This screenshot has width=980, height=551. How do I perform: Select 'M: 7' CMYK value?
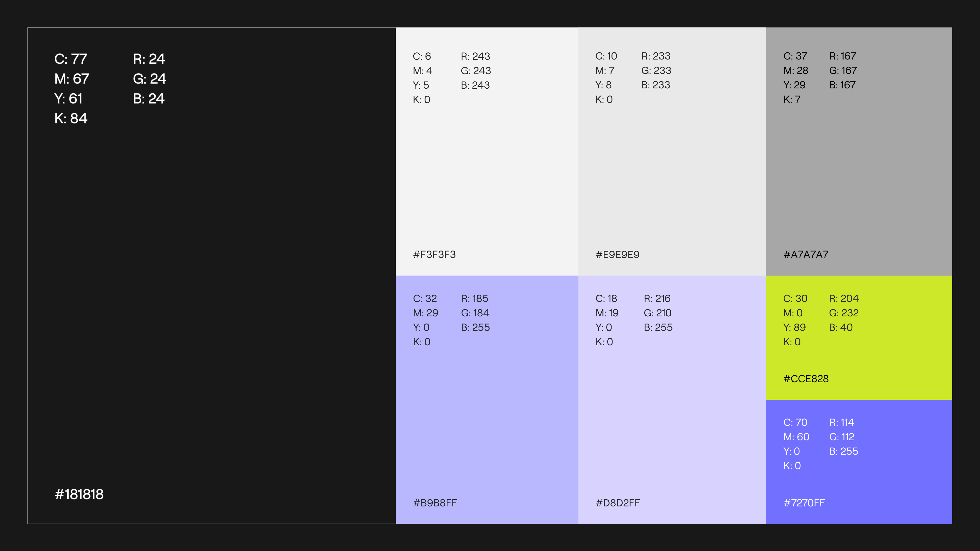(605, 70)
